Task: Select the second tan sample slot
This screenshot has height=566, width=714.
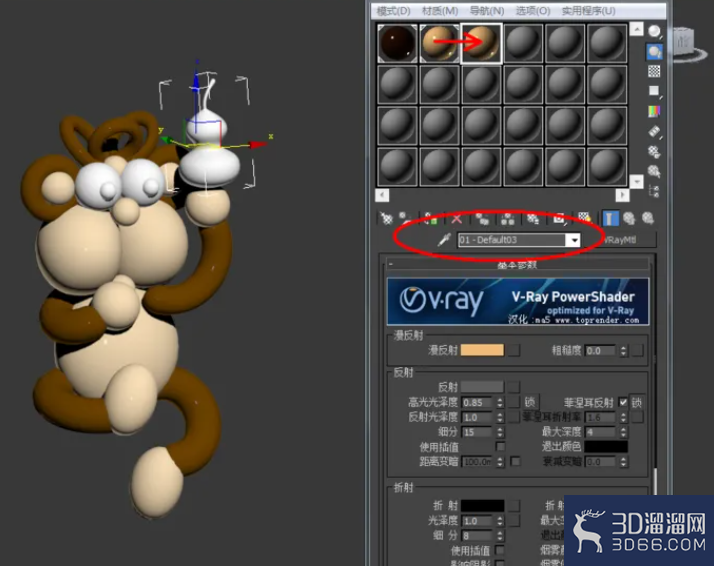Action: (x=439, y=43)
